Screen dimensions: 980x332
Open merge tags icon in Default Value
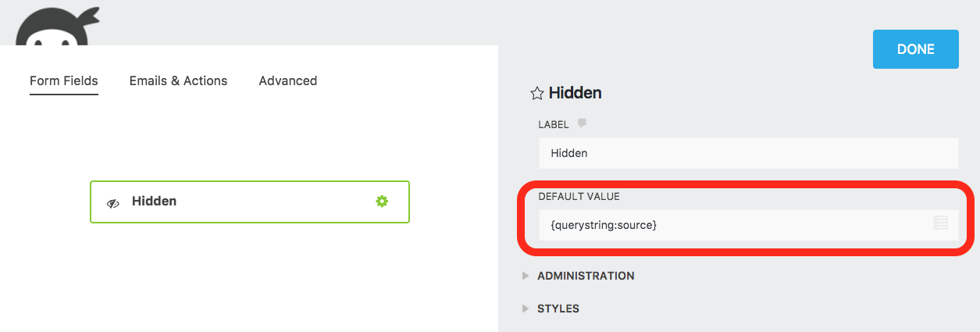[940, 223]
